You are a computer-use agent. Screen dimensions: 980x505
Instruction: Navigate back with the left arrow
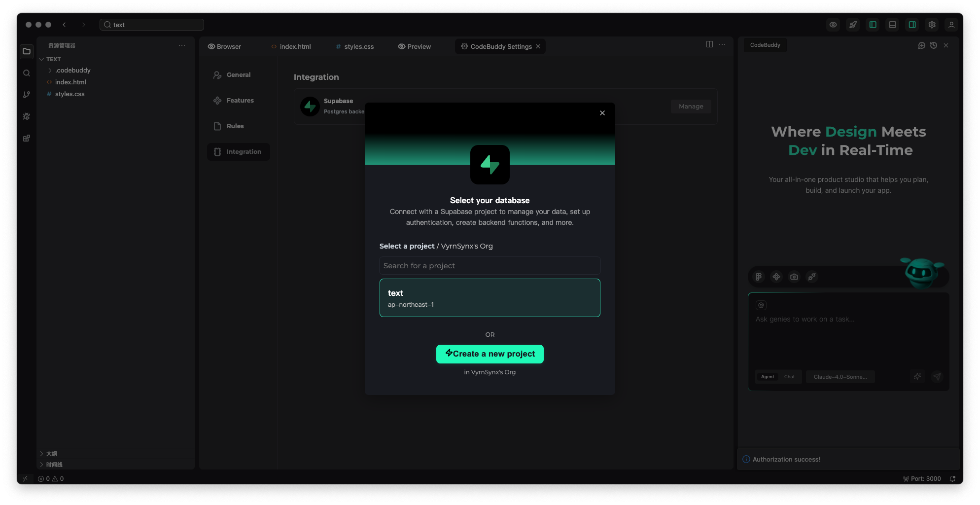tap(64, 25)
